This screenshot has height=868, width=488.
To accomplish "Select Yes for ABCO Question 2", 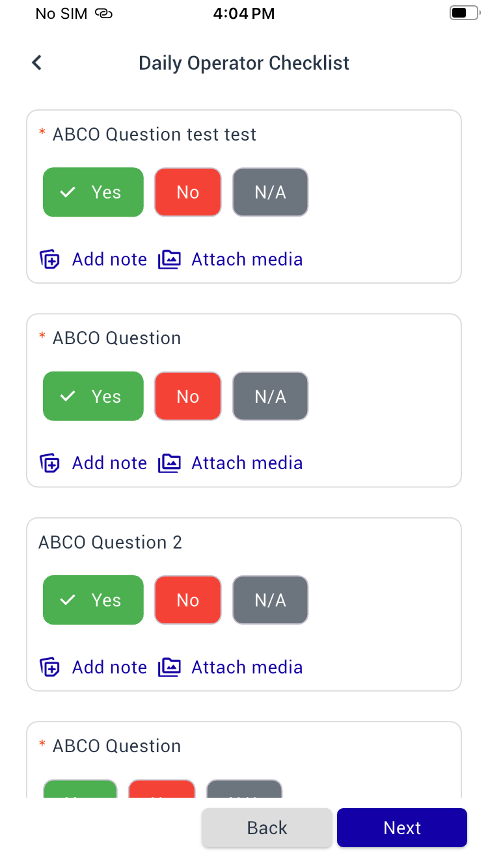I will 93,600.
